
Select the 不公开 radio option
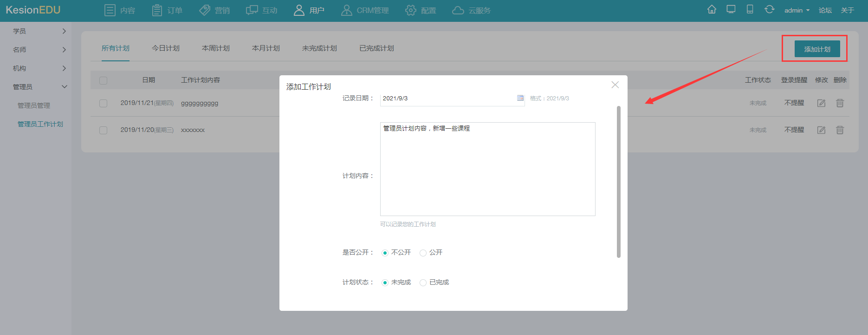click(385, 253)
